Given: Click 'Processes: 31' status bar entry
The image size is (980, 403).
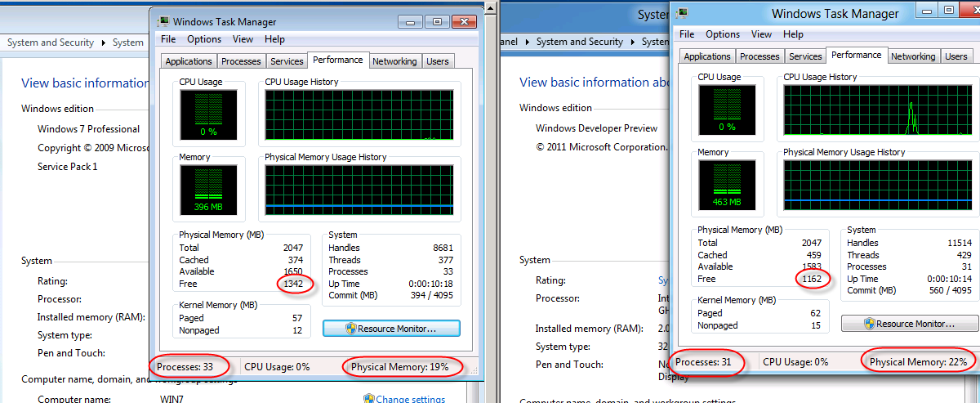Looking at the screenshot, I should (703, 361).
